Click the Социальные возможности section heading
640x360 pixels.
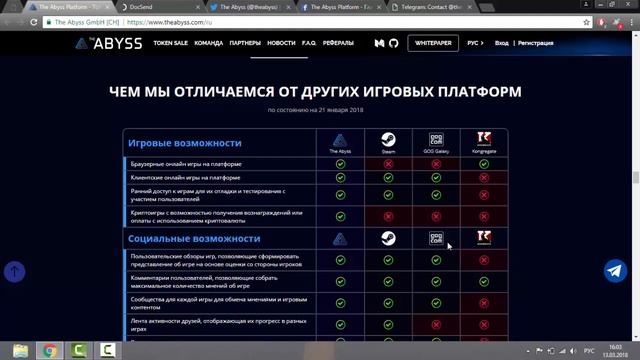(x=194, y=238)
